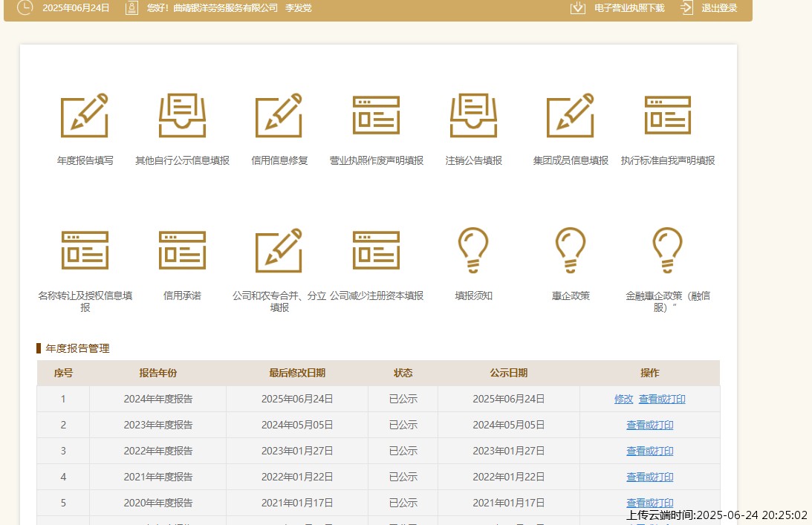The image size is (812, 525).
Task: Click the download icon beside 电子营业执照下载
Action: pos(577,7)
